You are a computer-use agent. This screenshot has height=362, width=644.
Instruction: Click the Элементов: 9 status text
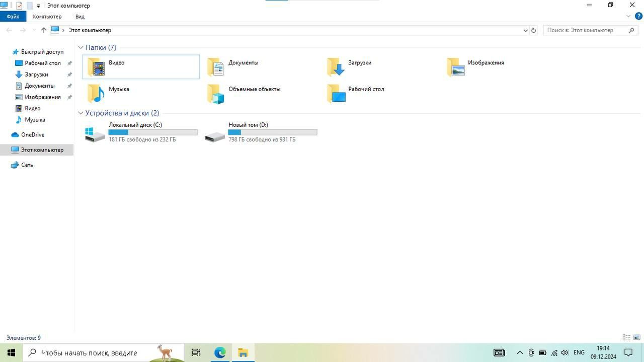24,338
